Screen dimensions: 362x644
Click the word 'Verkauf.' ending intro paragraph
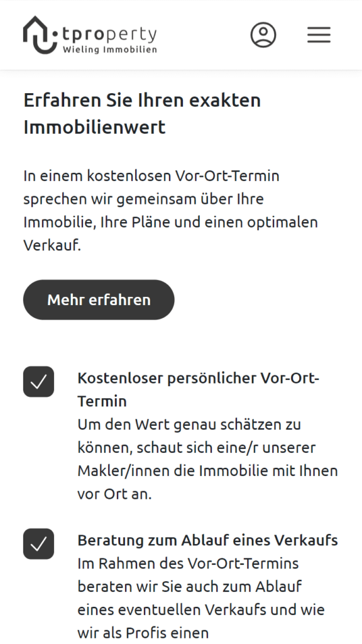click(x=52, y=246)
